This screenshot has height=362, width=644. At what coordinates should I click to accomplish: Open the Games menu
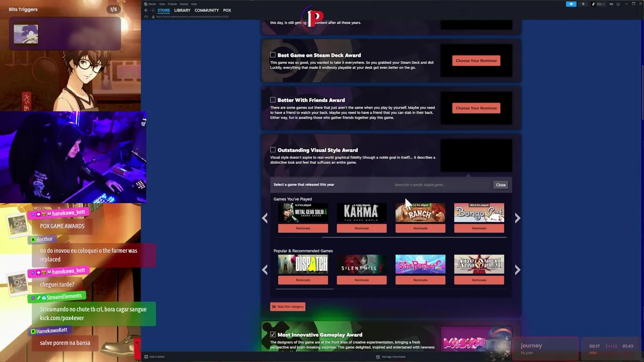point(184,4)
